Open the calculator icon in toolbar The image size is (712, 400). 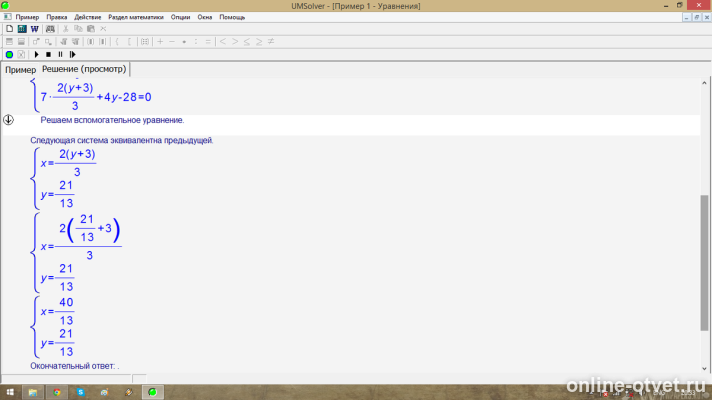click(22, 29)
